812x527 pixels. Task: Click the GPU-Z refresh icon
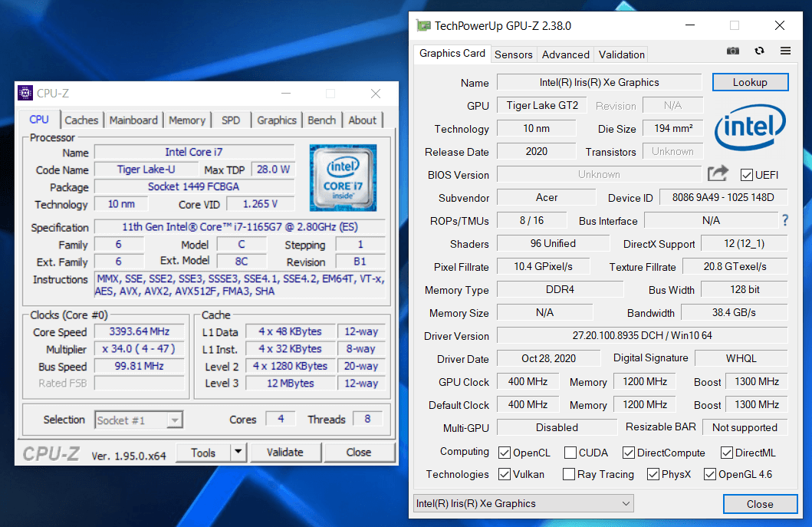click(759, 51)
